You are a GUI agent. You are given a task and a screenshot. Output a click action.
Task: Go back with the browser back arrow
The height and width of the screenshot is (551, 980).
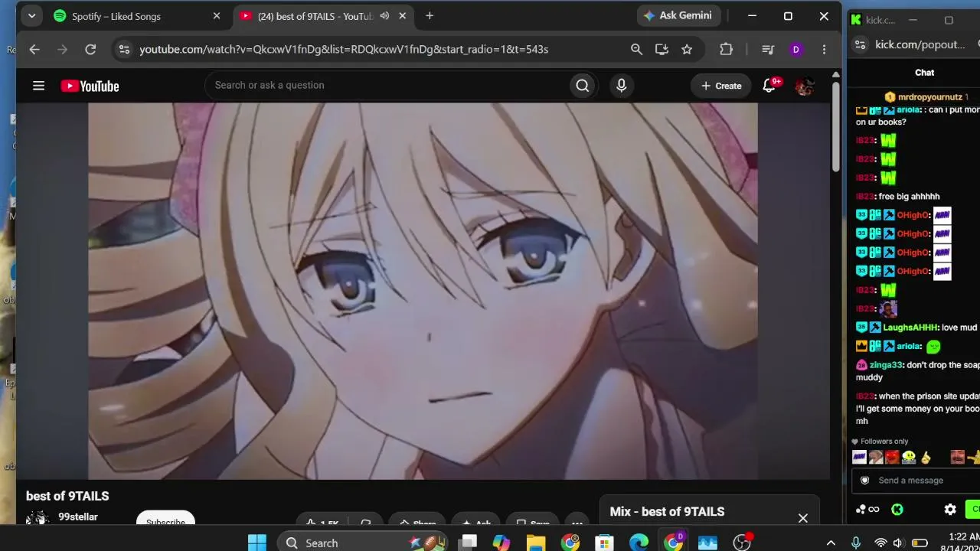(x=34, y=49)
